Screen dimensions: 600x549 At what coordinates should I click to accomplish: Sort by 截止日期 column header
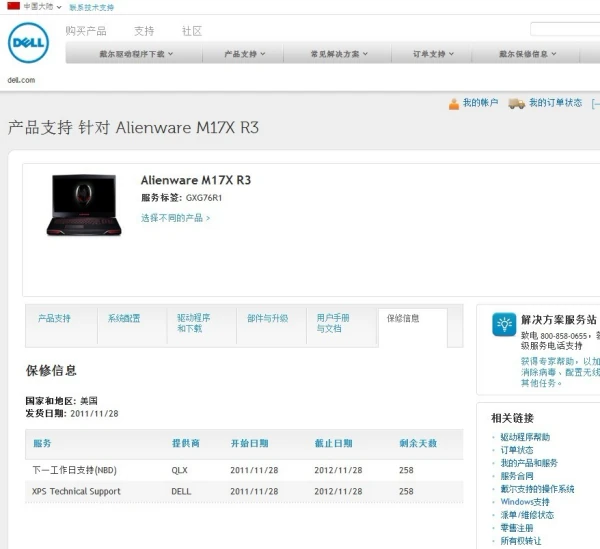click(333, 443)
